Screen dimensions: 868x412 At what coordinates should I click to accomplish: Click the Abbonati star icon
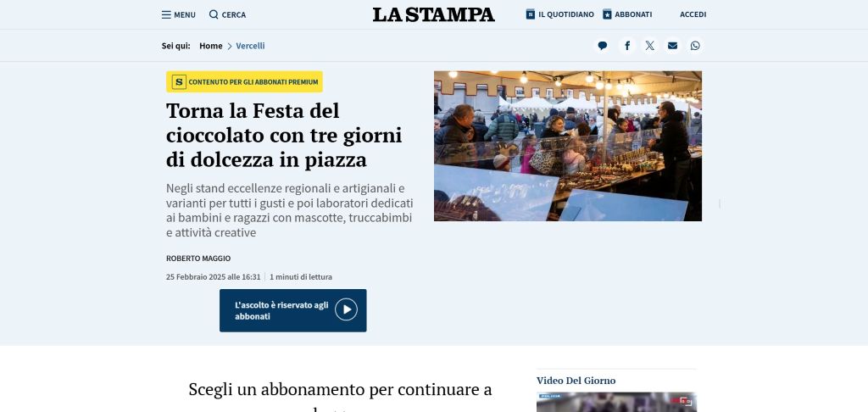(607, 14)
